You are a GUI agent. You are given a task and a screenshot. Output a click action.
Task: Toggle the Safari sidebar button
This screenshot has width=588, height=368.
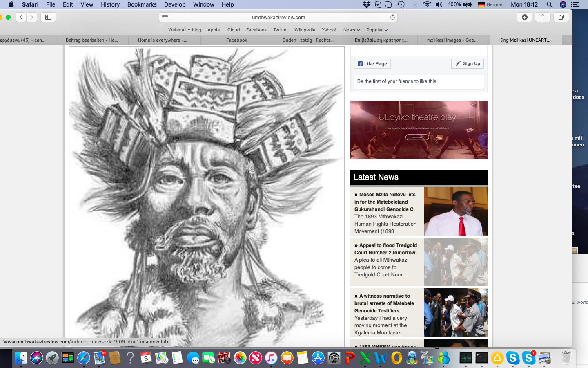[48, 17]
